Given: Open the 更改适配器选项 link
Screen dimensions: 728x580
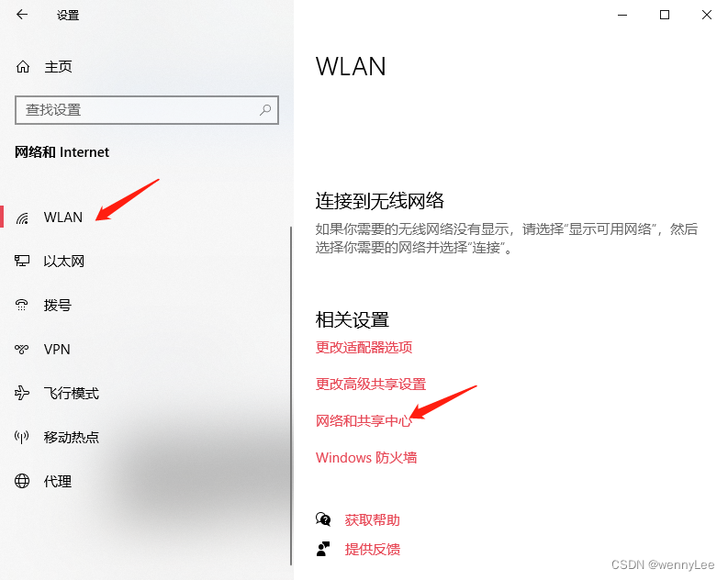Looking at the screenshot, I should [364, 347].
